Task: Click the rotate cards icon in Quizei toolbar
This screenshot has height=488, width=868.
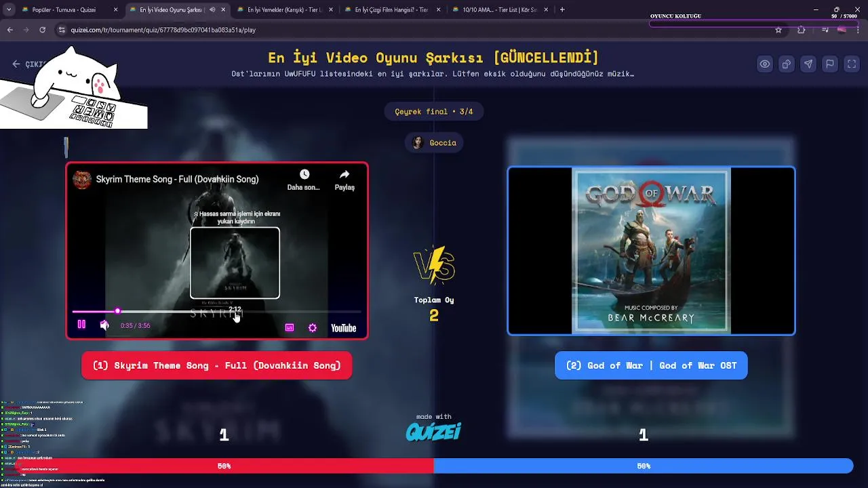Action: click(x=787, y=64)
